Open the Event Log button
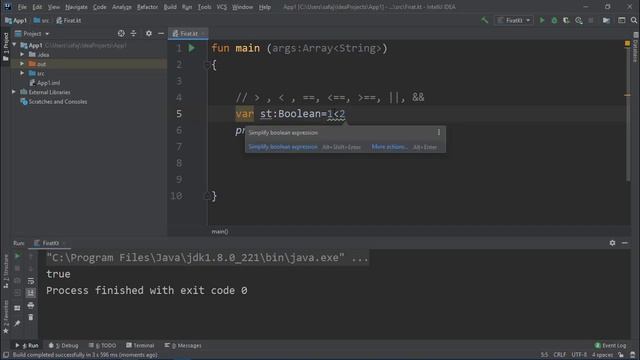640x360 pixels. point(611,345)
